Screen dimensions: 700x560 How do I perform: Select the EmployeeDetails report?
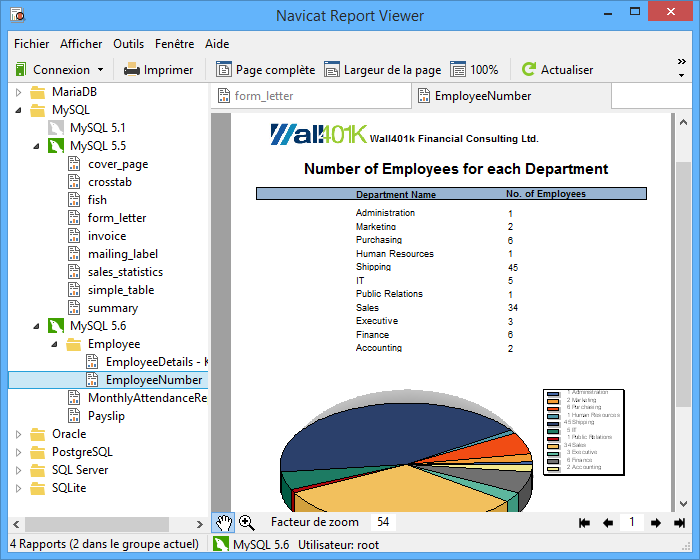(157, 362)
